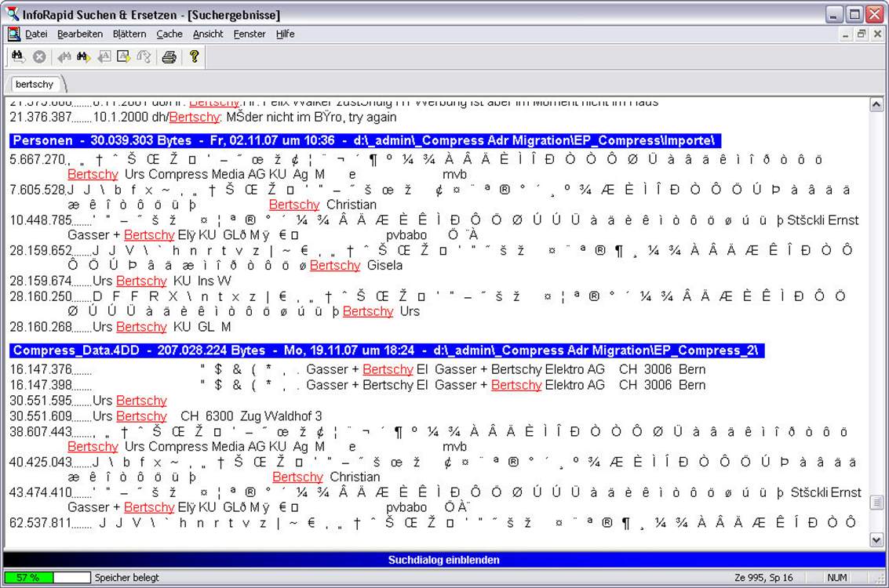Open the search dialog with the binoculars icon
The width and height of the screenshot is (889, 588).
point(17,56)
